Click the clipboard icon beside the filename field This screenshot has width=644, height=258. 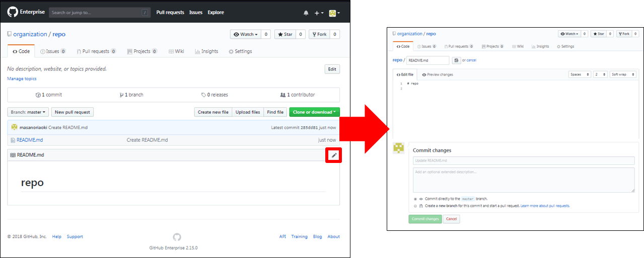point(456,60)
